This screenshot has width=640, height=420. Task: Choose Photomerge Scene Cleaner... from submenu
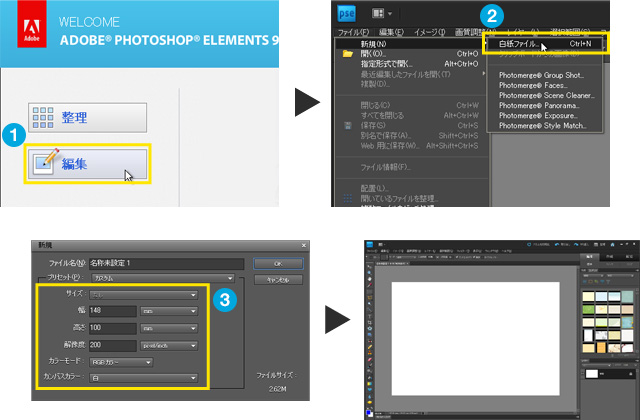(547, 96)
